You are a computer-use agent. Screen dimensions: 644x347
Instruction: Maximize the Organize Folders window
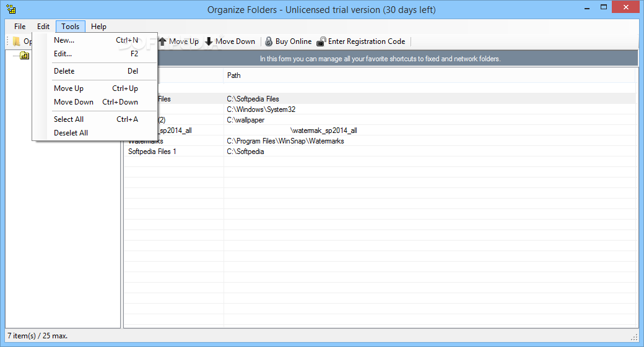(x=603, y=7)
